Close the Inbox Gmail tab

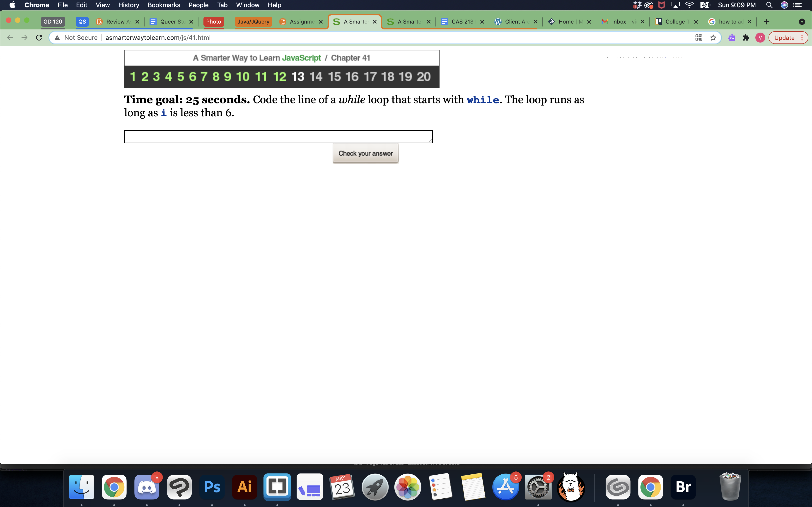tap(642, 22)
